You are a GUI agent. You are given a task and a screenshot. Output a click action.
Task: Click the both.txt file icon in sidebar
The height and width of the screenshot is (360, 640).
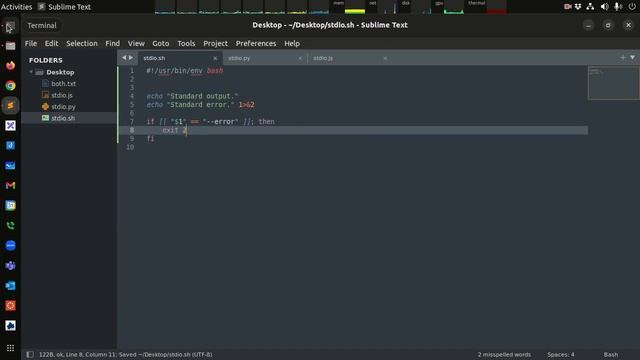tap(45, 83)
